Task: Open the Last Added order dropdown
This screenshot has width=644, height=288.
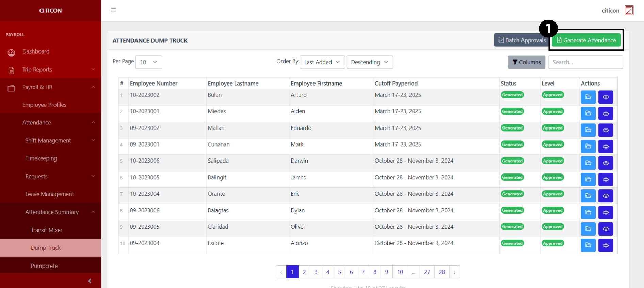Action: point(322,62)
